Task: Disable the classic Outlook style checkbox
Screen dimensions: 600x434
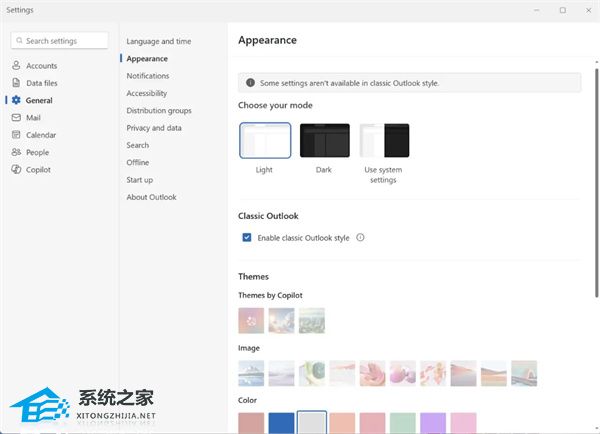Action: (x=247, y=238)
